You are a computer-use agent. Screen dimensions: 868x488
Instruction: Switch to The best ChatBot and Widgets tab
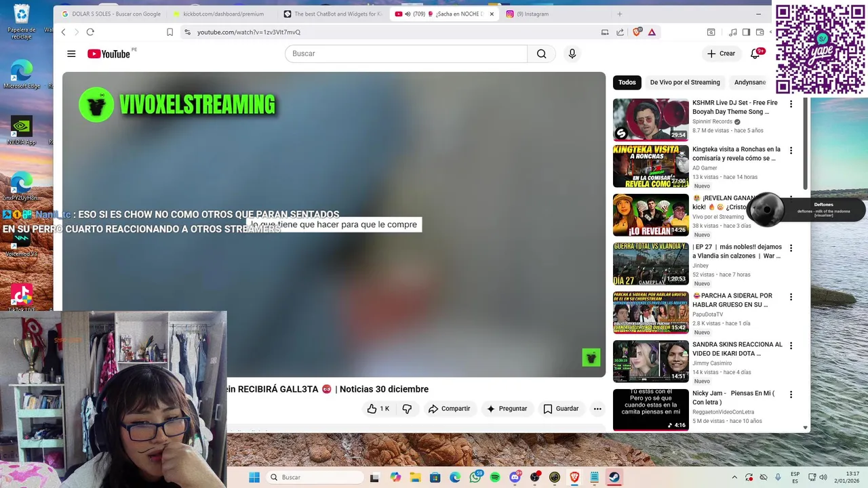coord(333,14)
